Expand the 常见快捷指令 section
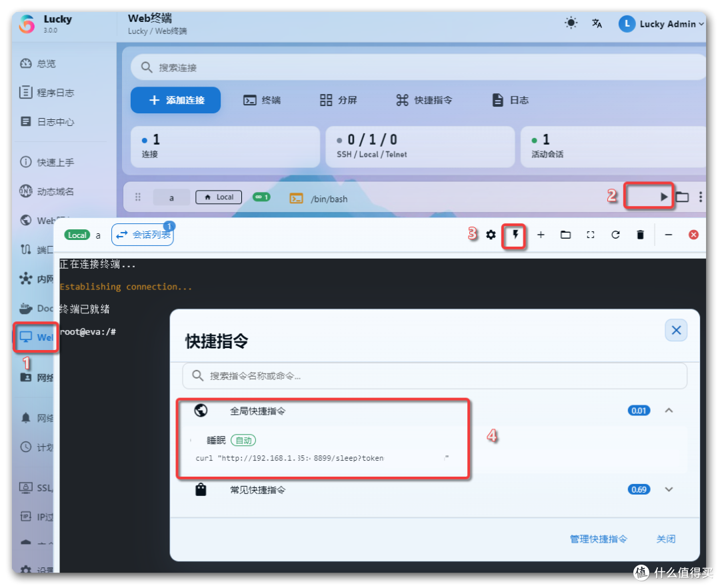Image resolution: width=720 pixels, height=588 pixels. click(x=669, y=489)
